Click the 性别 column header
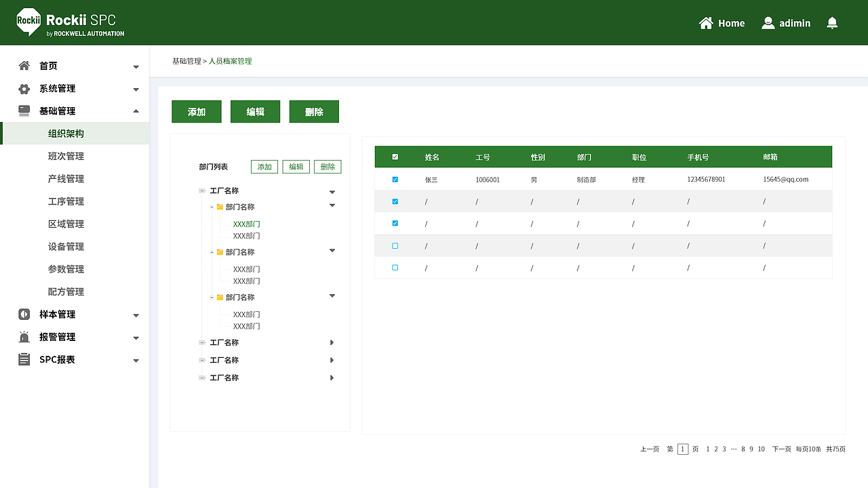This screenshot has width=868, height=488. point(538,157)
